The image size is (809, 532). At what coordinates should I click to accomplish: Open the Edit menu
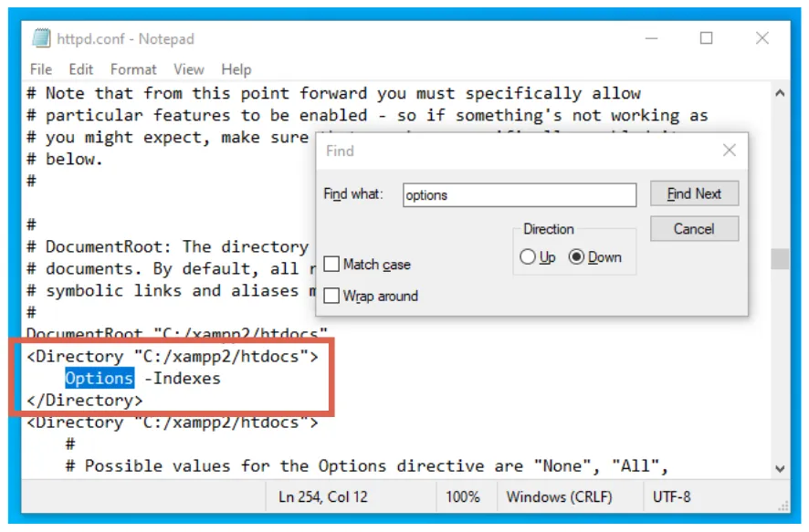pyautogui.click(x=79, y=68)
